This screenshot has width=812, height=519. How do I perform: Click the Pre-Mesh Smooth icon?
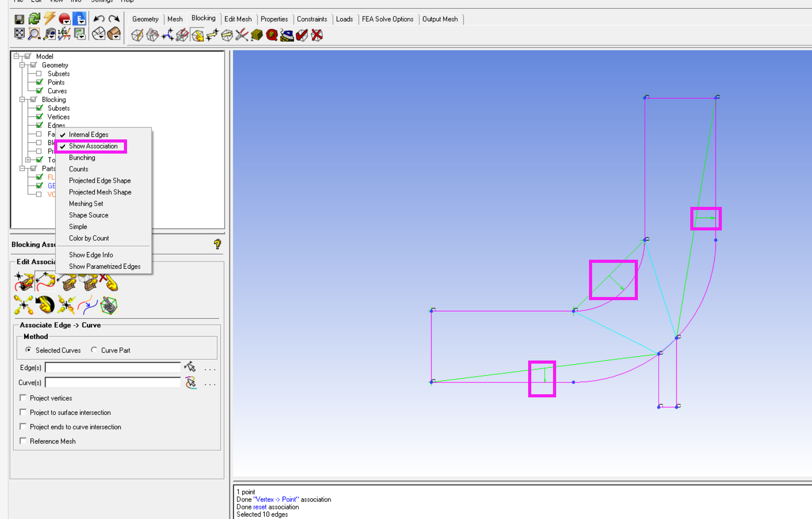pos(287,35)
